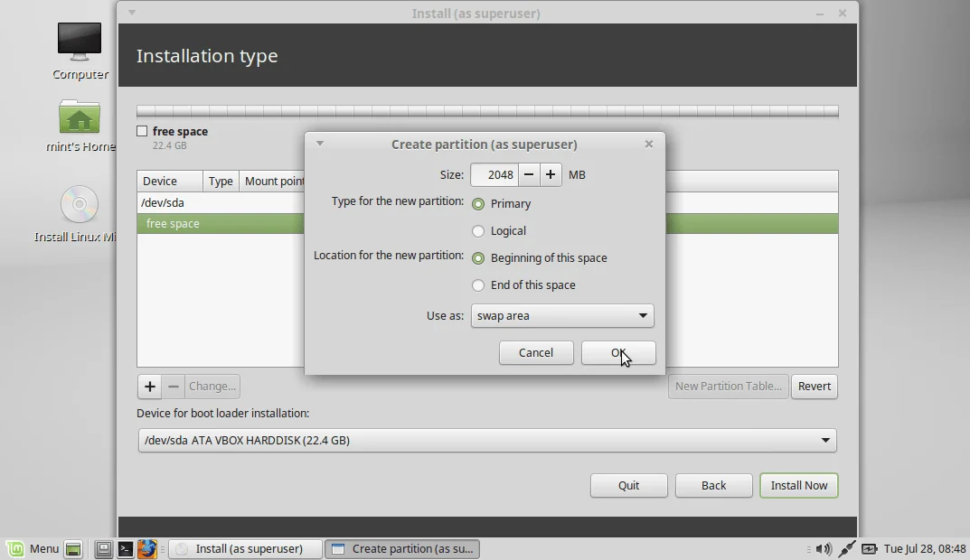Click the battery icon in the system tray
This screenshot has height=560, width=970.
(869, 548)
